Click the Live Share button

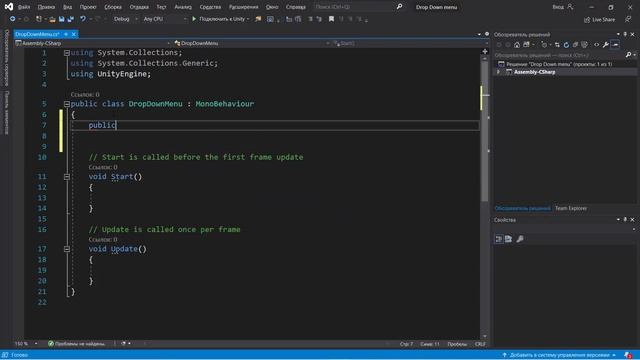(x=599, y=19)
